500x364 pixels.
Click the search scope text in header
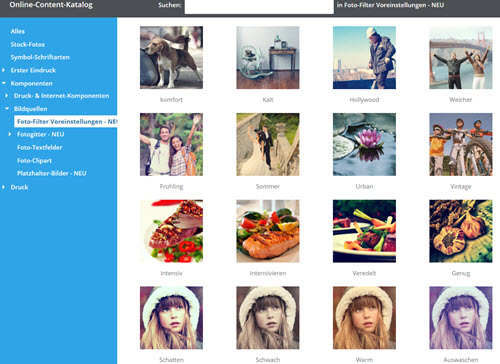pos(390,5)
